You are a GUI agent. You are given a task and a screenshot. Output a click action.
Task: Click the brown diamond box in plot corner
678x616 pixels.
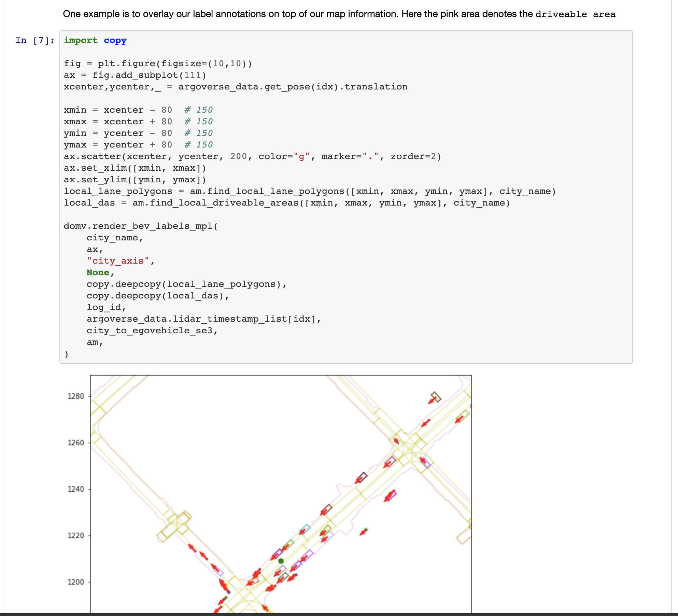(436, 397)
